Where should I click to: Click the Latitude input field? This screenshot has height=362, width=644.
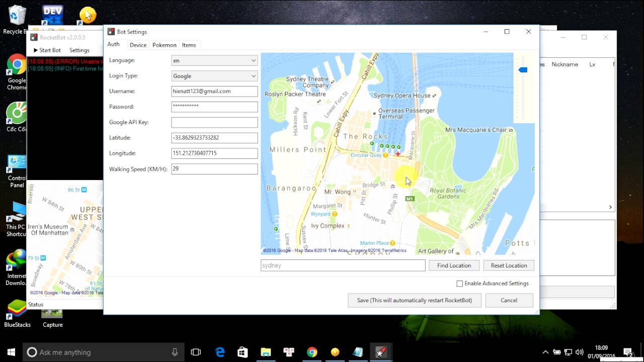click(214, 138)
